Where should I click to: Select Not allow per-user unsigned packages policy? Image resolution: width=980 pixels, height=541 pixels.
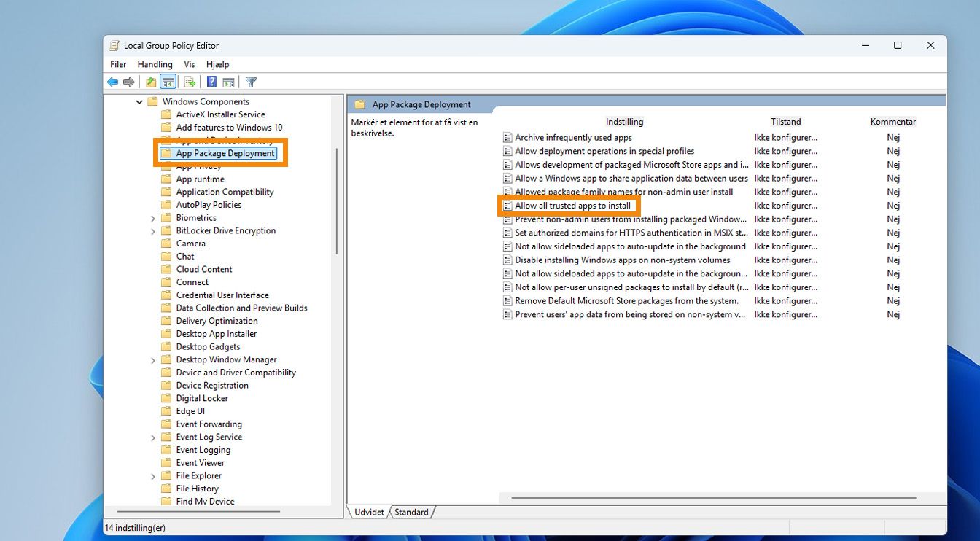pyautogui.click(x=631, y=287)
